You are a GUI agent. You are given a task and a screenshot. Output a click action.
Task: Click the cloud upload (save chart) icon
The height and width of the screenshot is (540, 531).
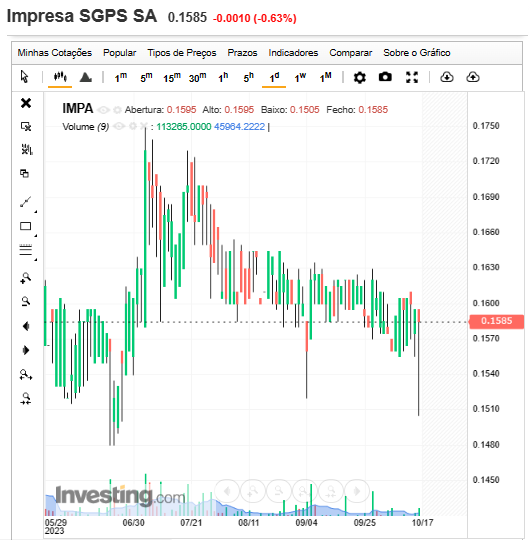click(473, 77)
